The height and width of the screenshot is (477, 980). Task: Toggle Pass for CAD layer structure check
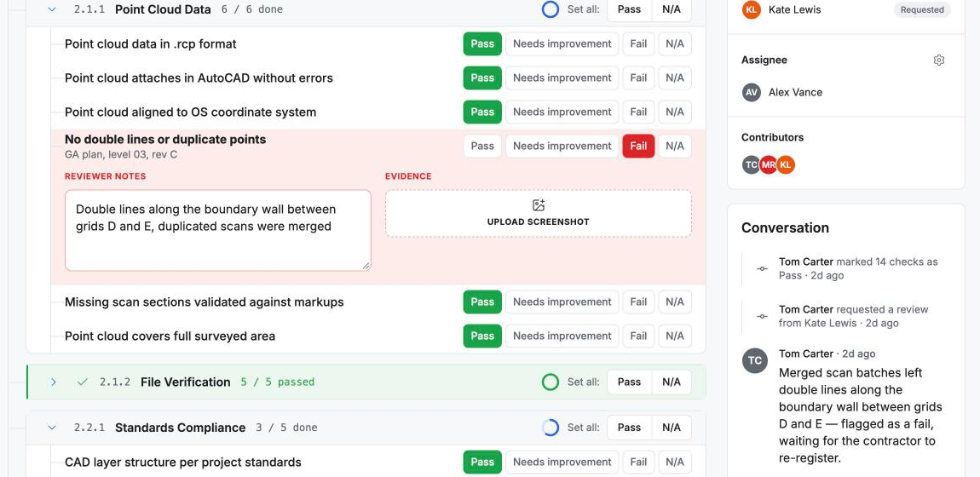point(481,462)
